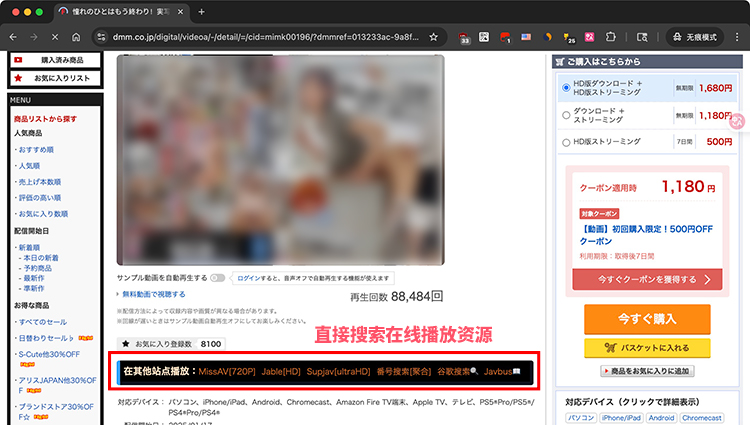Select Chromecast device tag
Image resolution: width=750 pixels, height=425 pixels.
tap(702, 418)
